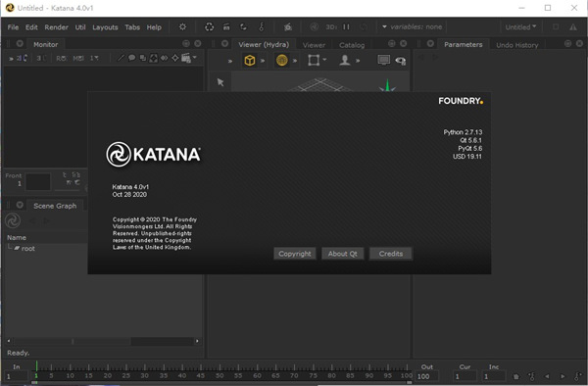This screenshot has width=588, height=386.
Task: Click the yellow cube icon in Viewer toolbar
Action: [249, 60]
